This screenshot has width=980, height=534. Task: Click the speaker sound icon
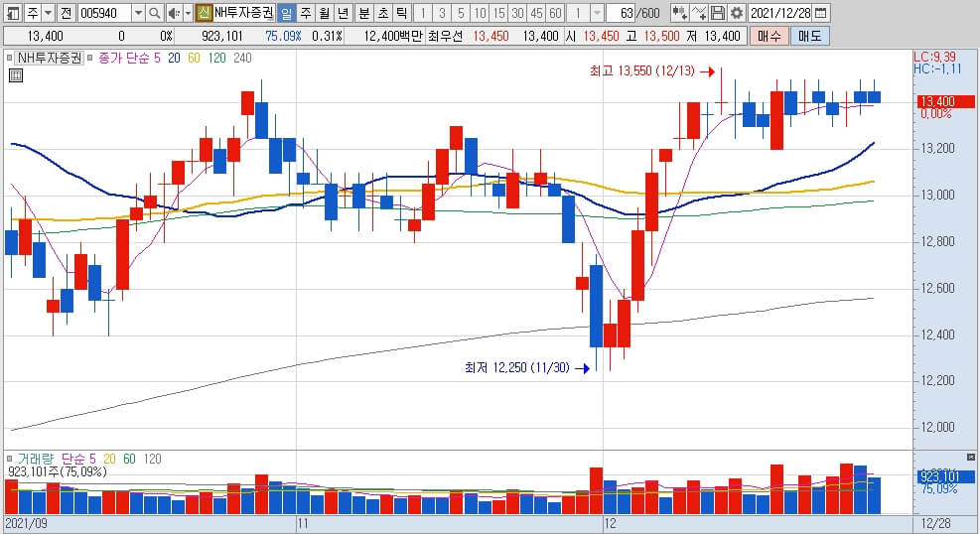174,13
